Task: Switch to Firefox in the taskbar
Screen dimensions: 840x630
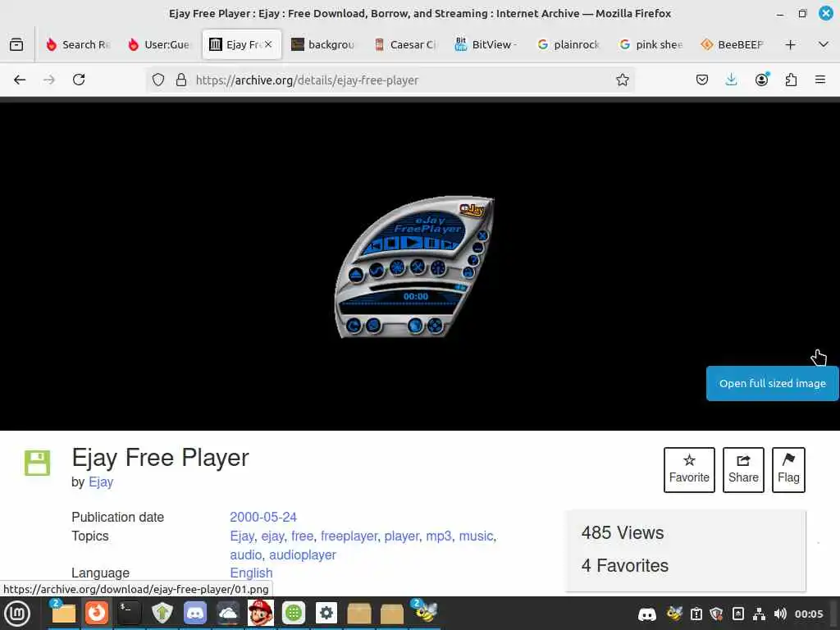Action: pos(97,613)
